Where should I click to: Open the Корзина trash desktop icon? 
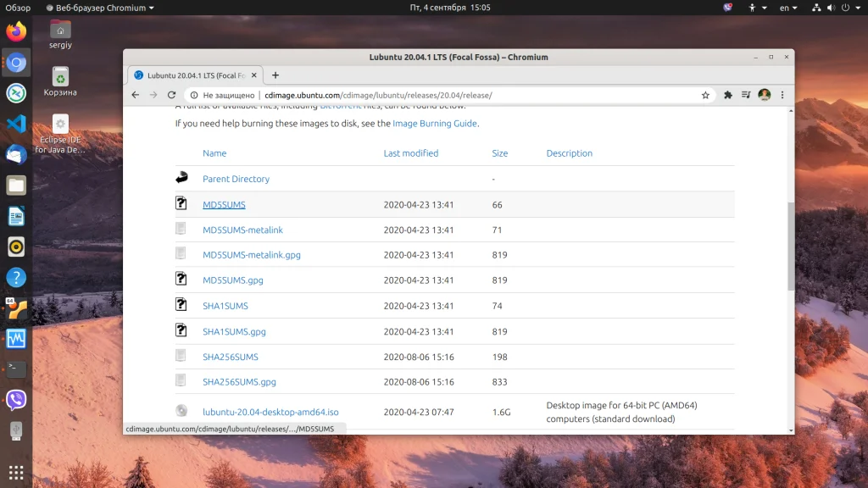click(x=60, y=81)
